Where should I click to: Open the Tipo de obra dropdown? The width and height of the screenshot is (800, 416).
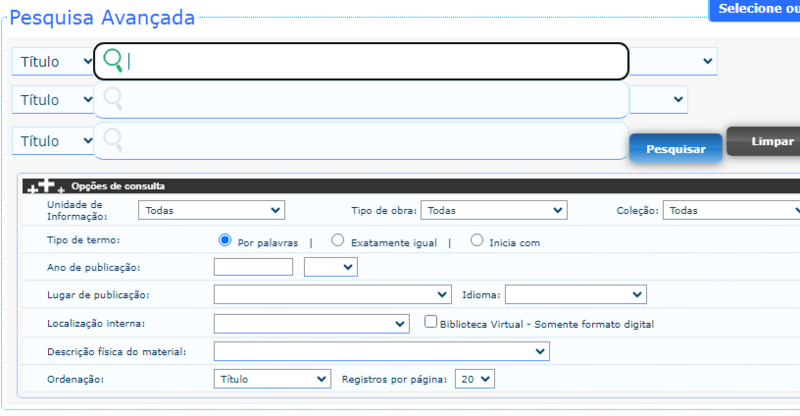coord(493,210)
